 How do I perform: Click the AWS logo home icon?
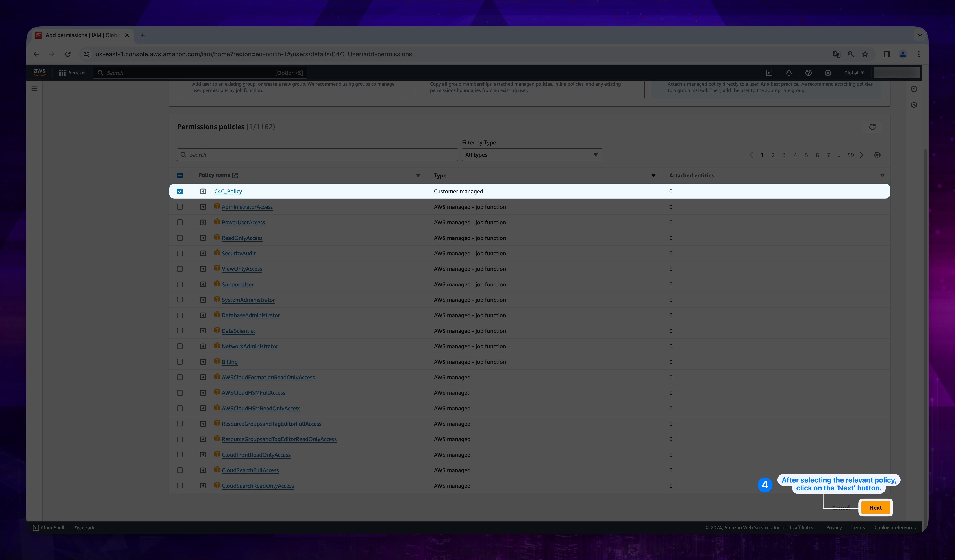(39, 72)
